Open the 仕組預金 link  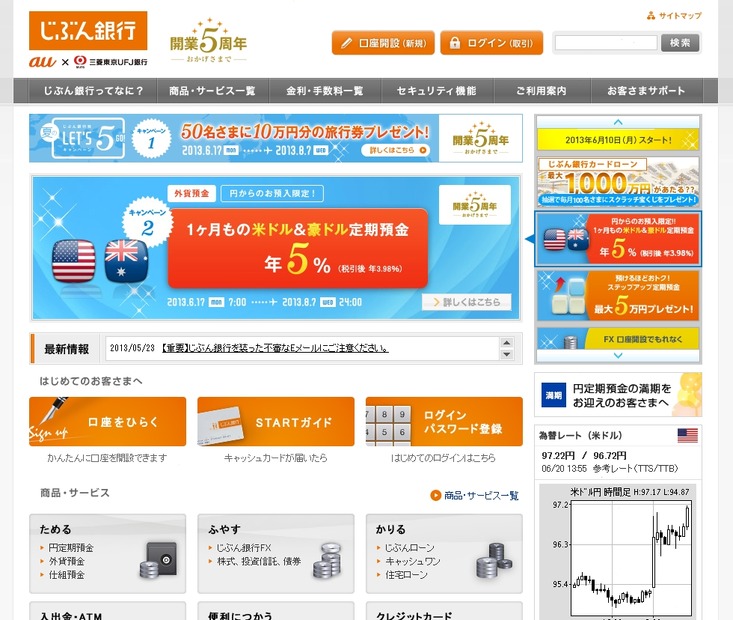click(66, 575)
